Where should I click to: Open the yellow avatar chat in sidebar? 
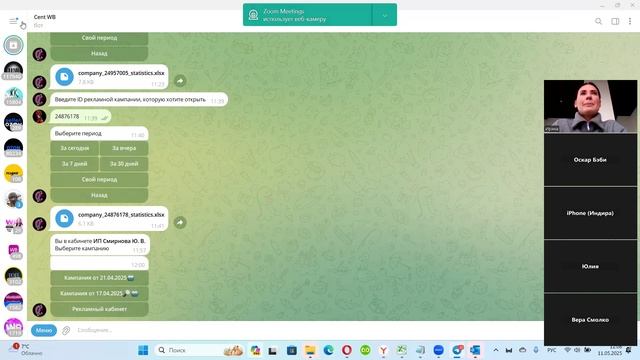pos(13,173)
